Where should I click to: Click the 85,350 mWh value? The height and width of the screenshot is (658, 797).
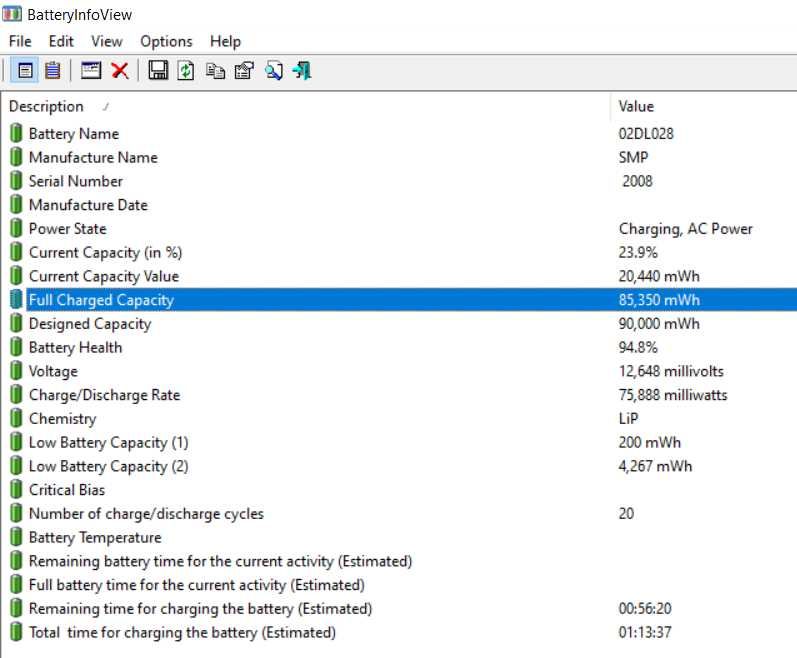coord(659,300)
